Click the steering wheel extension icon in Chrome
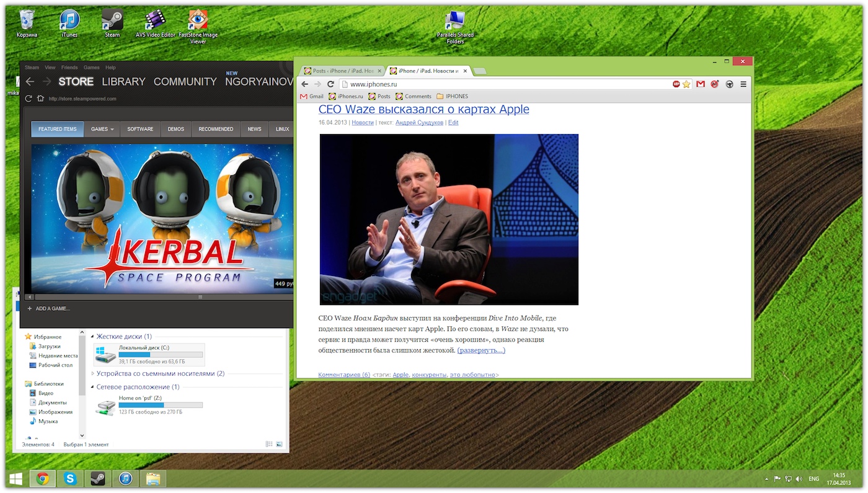This screenshot has height=493, width=868. [729, 84]
